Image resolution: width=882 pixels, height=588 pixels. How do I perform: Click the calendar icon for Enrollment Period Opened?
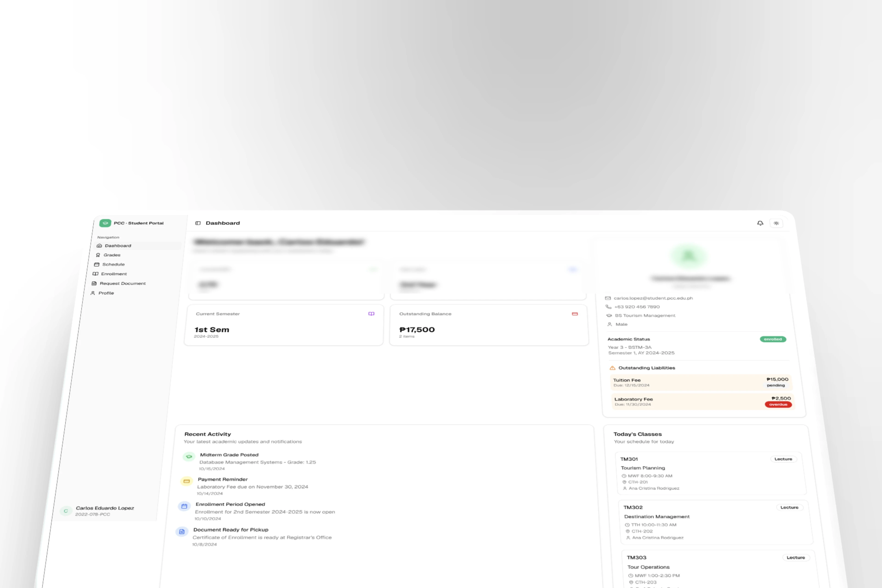[x=184, y=506]
